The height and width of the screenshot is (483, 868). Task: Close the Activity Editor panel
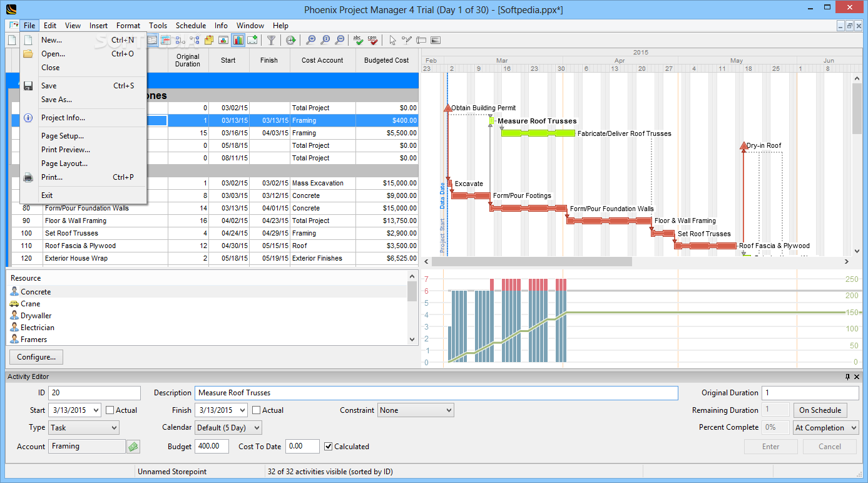click(x=858, y=377)
